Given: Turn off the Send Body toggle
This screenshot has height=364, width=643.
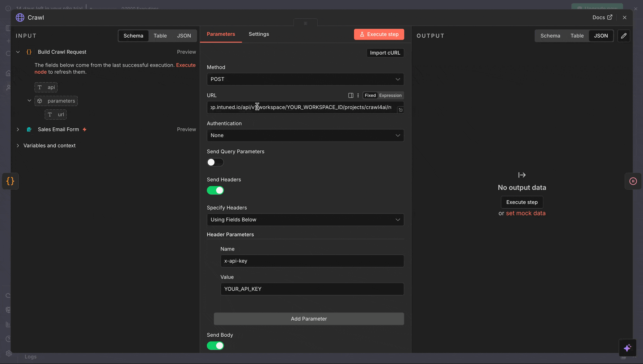Looking at the screenshot, I should (215, 345).
